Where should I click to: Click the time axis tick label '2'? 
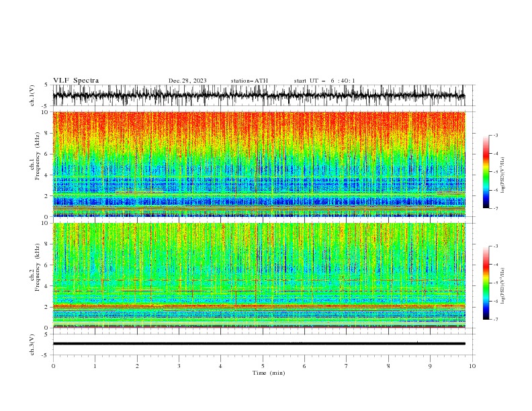tap(137, 366)
